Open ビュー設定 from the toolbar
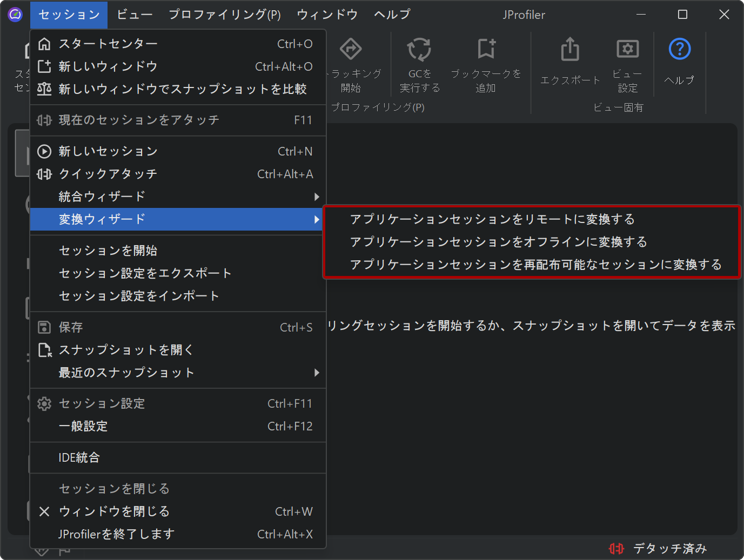Image resolution: width=744 pixels, height=560 pixels. pos(627,50)
